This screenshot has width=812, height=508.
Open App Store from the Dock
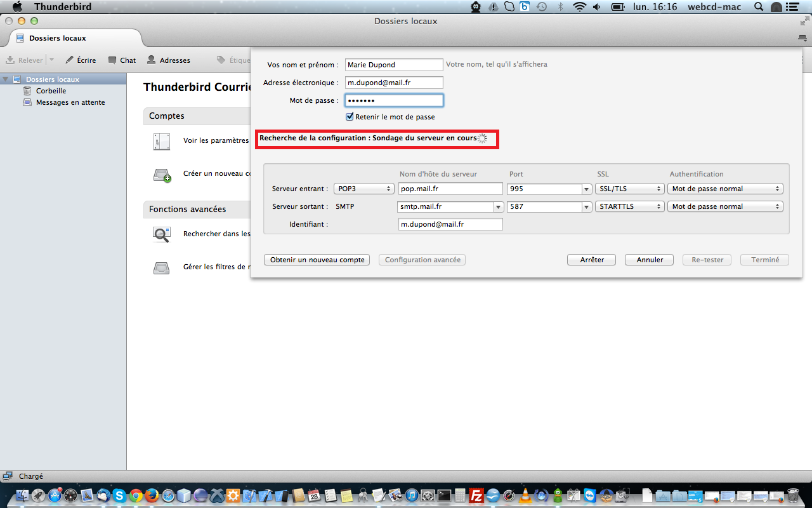coord(54,495)
